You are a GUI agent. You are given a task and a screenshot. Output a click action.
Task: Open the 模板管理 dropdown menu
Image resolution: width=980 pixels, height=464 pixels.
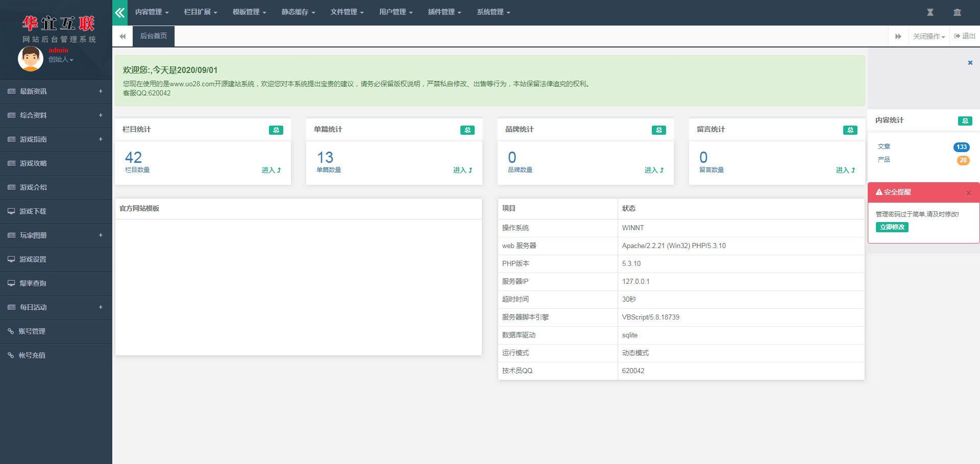249,12
